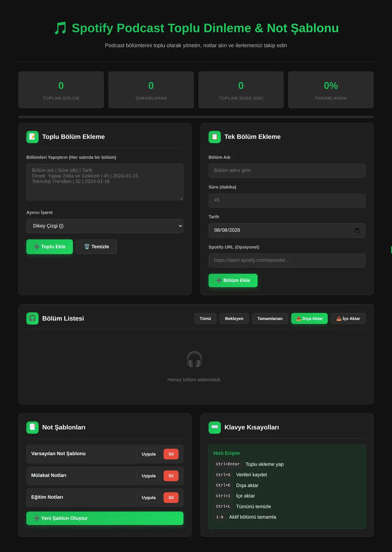
Task: Click the Temizle button
Action: 96,247
